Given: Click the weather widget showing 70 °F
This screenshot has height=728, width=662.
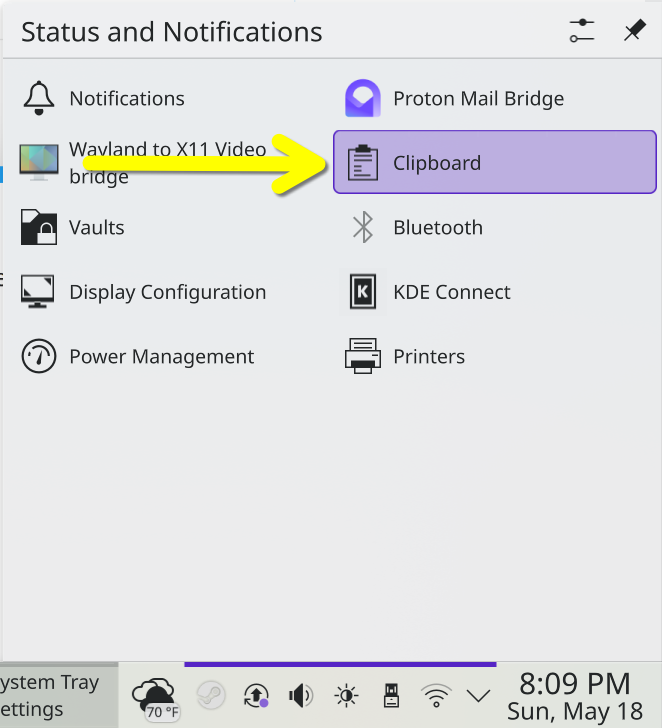Looking at the screenshot, I should click(155, 696).
